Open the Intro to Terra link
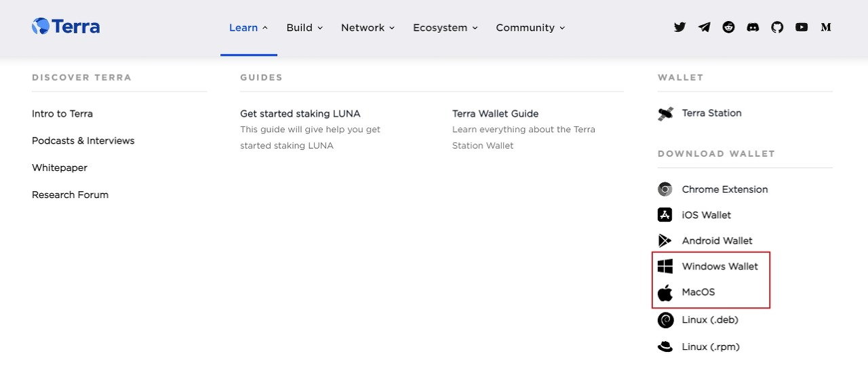The image size is (868, 375). click(x=62, y=113)
